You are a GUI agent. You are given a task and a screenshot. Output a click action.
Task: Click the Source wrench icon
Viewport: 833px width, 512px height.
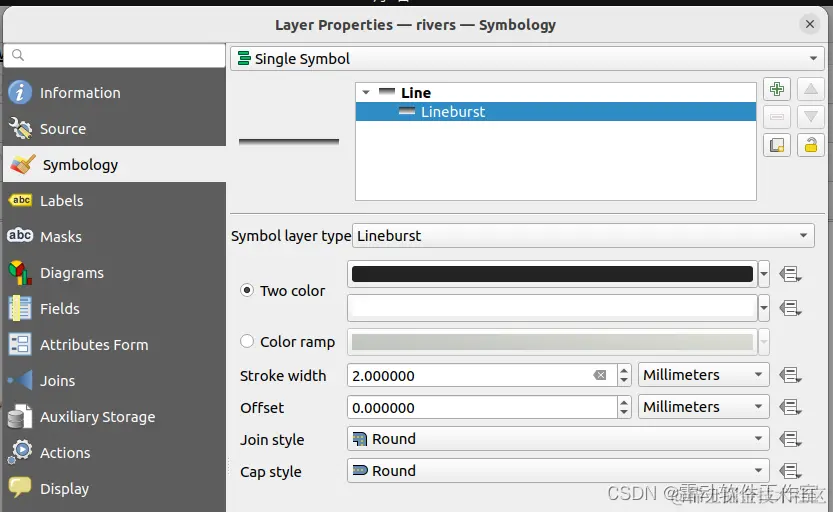point(20,128)
